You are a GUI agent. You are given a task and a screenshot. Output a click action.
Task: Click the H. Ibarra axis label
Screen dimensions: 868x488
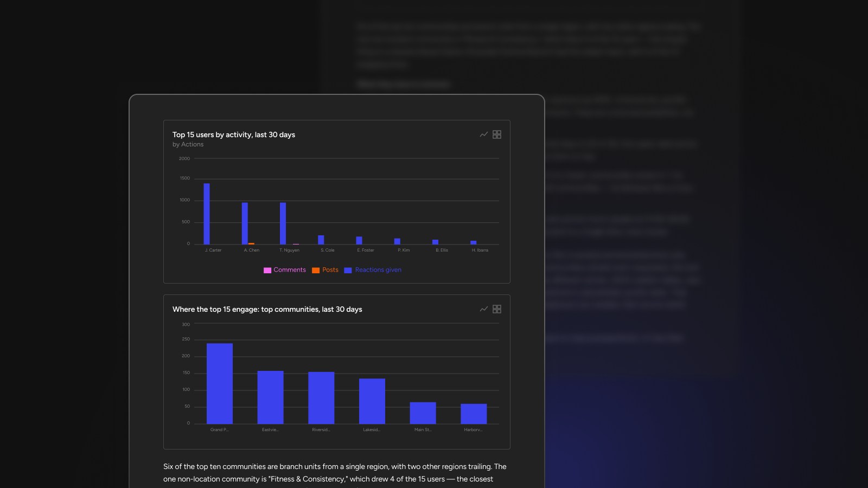pos(480,250)
